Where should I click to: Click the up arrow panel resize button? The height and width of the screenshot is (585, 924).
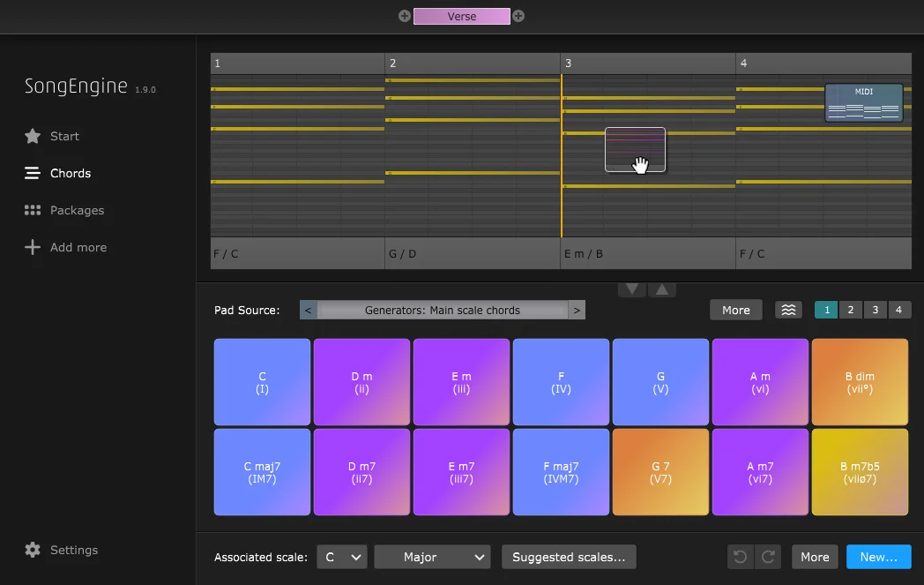pyautogui.click(x=662, y=289)
